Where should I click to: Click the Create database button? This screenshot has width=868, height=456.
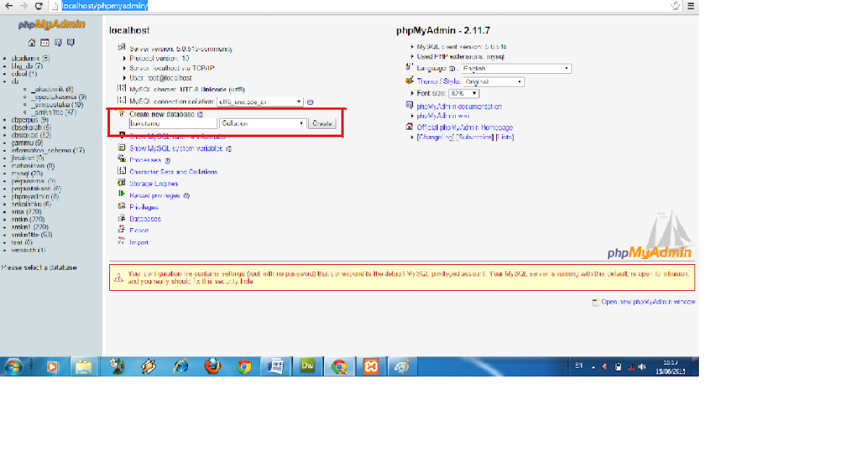[x=322, y=124]
